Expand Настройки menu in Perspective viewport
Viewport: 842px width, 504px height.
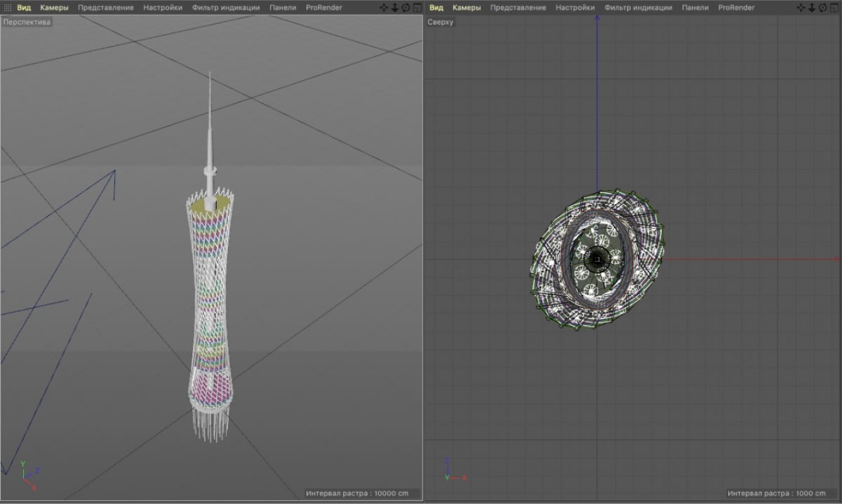click(x=162, y=8)
